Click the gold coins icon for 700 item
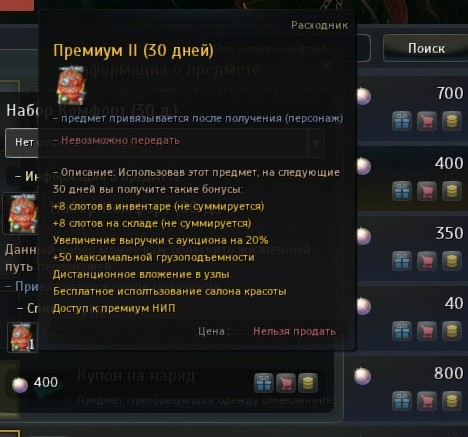This screenshot has height=437, width=468. [452, 121]
